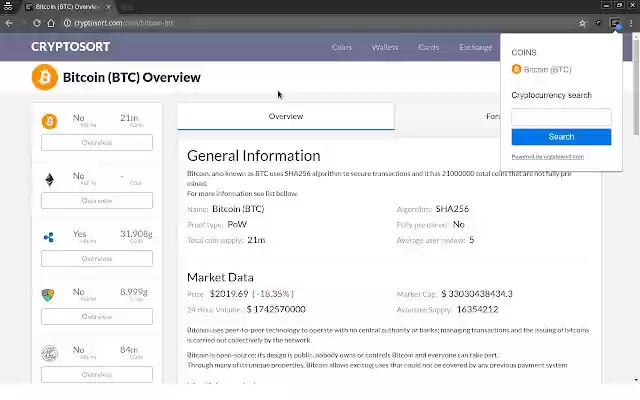
Task: Select the Bitcoin (BTC) Overview browser tab
Action: (x=65, y=7)
